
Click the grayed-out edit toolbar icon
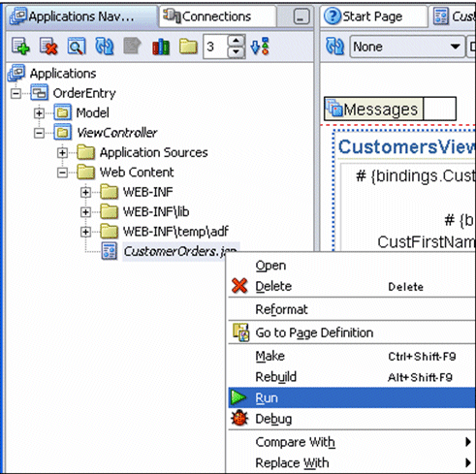132,47
